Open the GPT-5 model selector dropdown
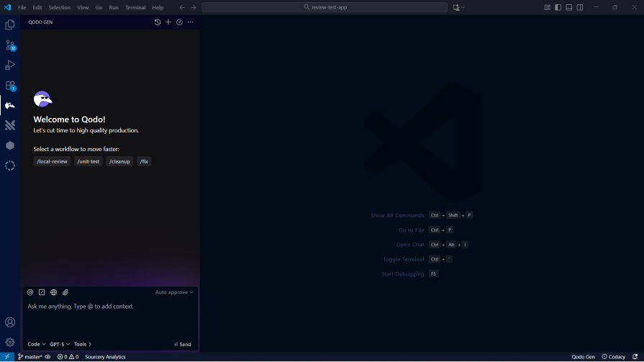644x362 pixels. tap(60, 344)
